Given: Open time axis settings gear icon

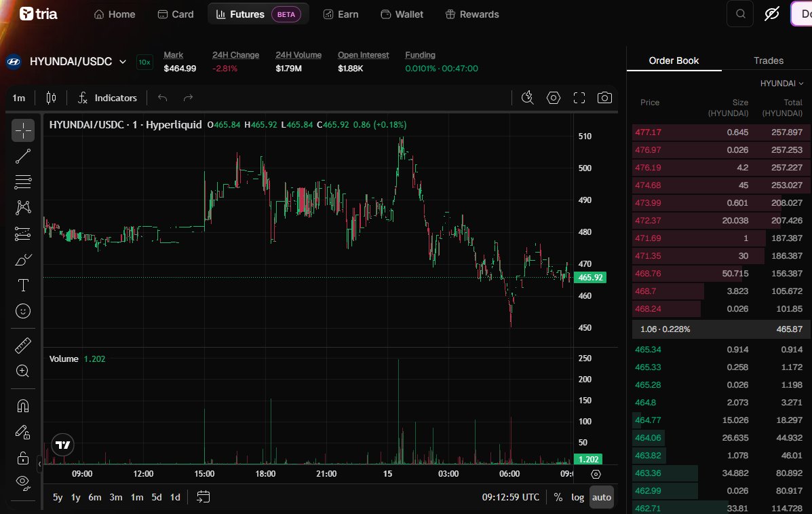Looking at the screenshot, I should tap(596, 474).
